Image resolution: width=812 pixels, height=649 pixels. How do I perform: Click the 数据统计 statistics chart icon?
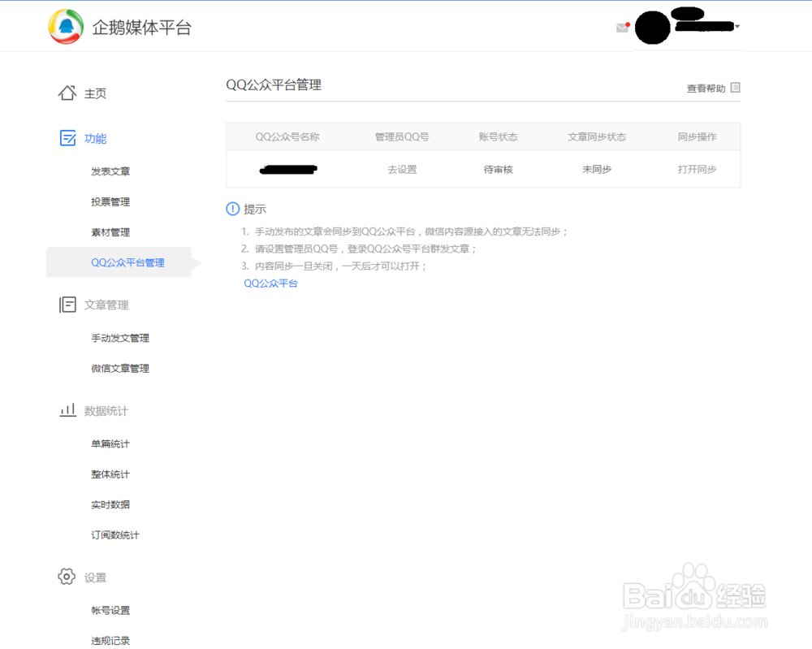(67, 410)
